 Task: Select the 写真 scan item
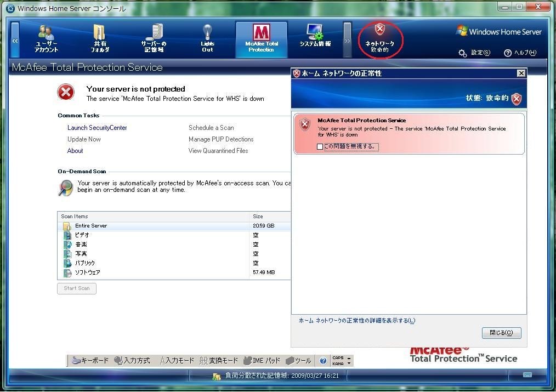[x=174, y=254]
